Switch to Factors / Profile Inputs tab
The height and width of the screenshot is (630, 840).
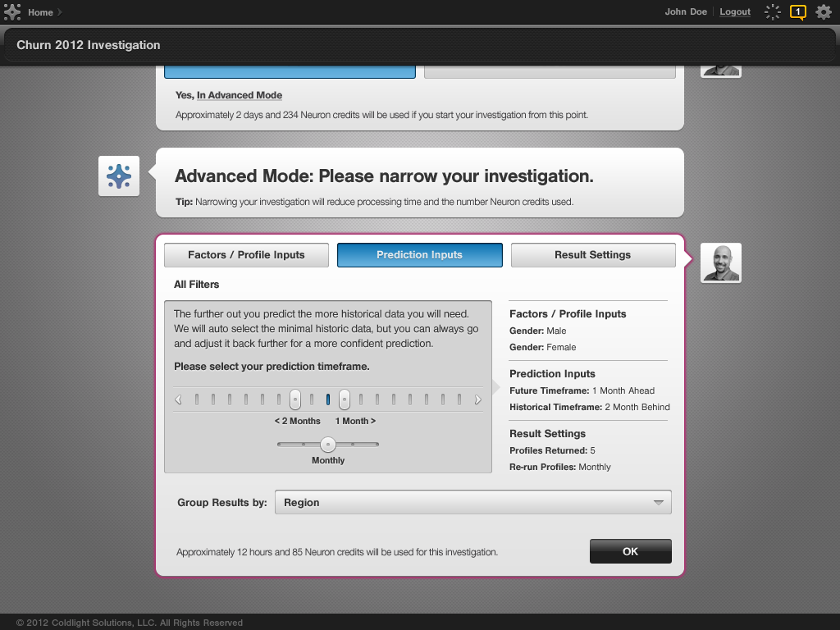pyautogui.click(x=246, y=255)
